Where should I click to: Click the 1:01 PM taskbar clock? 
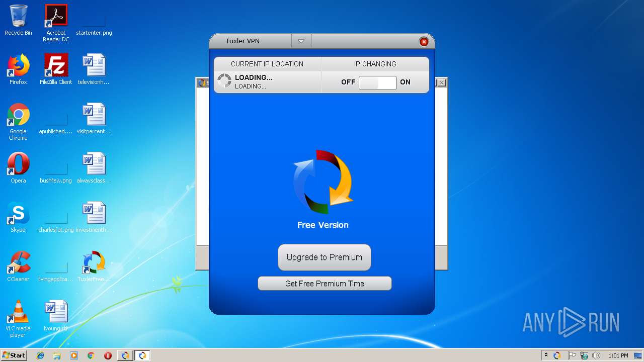tap(618, 355)
